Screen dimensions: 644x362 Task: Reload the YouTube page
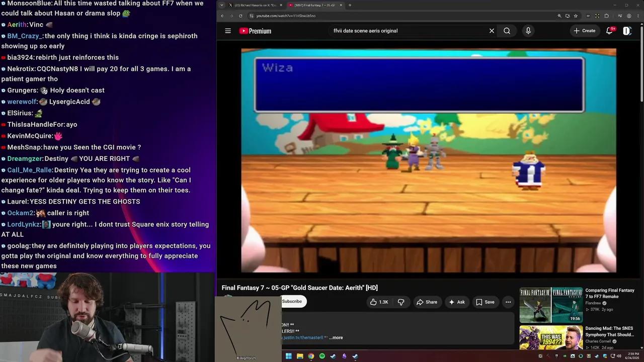[240, 16]
